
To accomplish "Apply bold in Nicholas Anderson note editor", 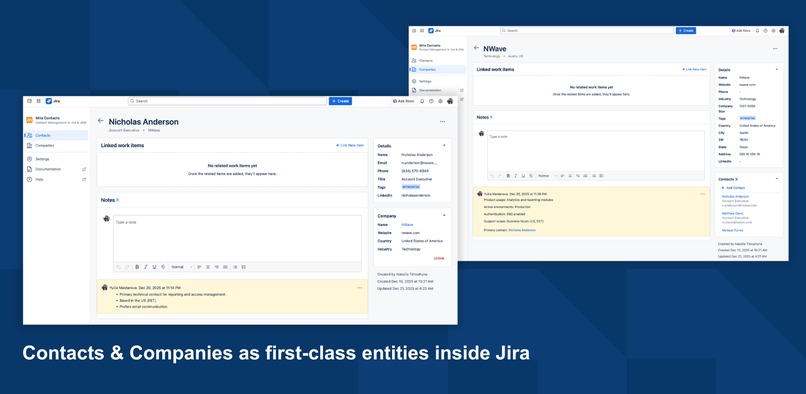I will coord(137,267).
